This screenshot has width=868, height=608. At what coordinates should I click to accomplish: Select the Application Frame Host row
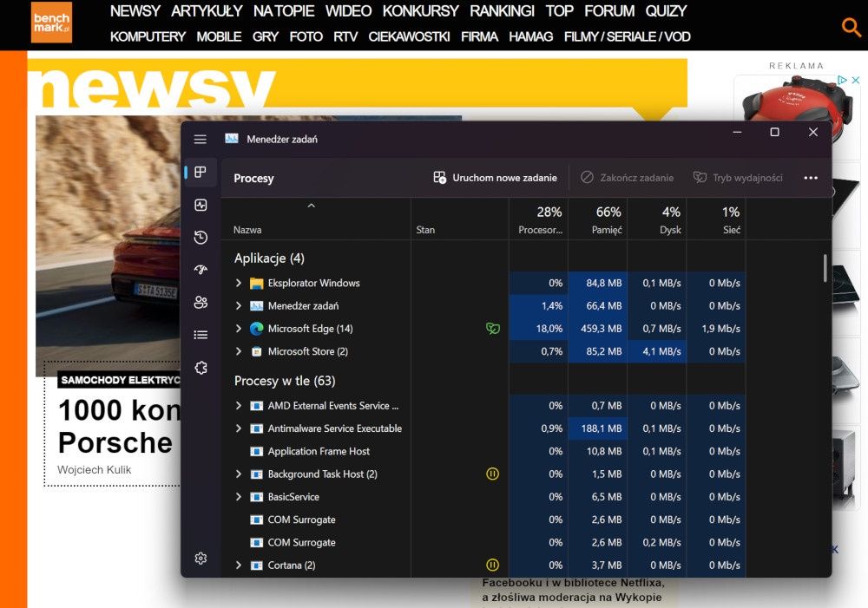[483, 451]
